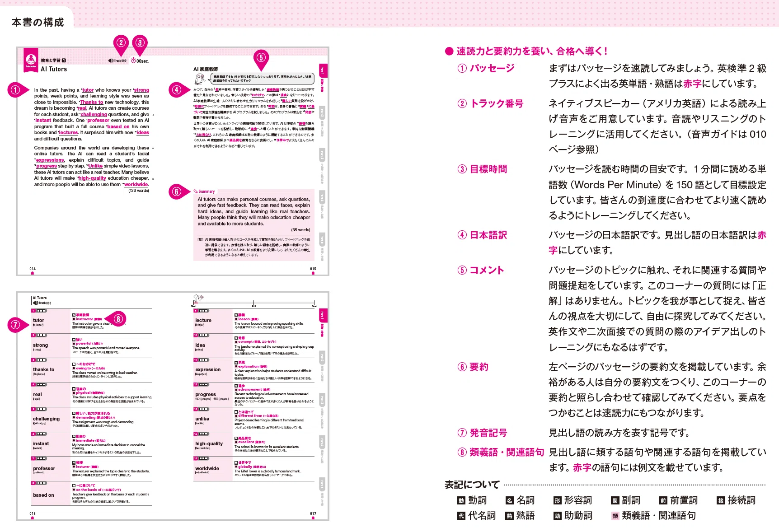Click the 動 icon for 動詞 in the legend
This screenshot has height=532, width=779.
point(461,500)
